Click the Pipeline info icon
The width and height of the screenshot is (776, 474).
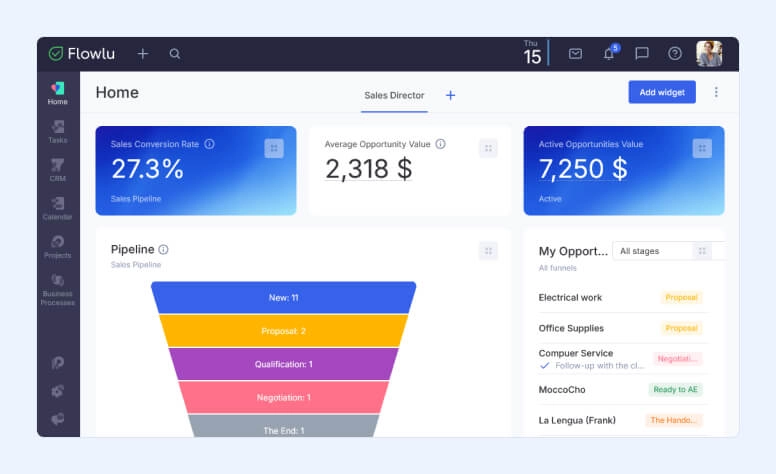pos(163,249)
